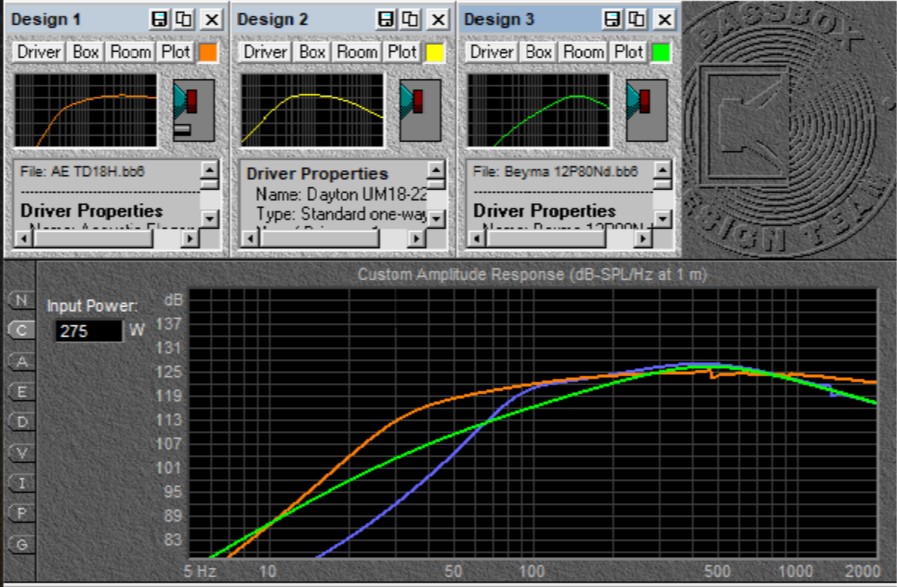The image size is (897, 587).
Task: Open the Room tab in Design 2
Action: pos(357,52)
